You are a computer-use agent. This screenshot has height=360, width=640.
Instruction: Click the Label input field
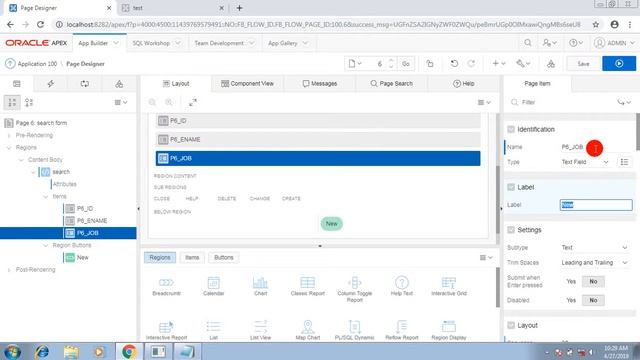pos(596,205)
